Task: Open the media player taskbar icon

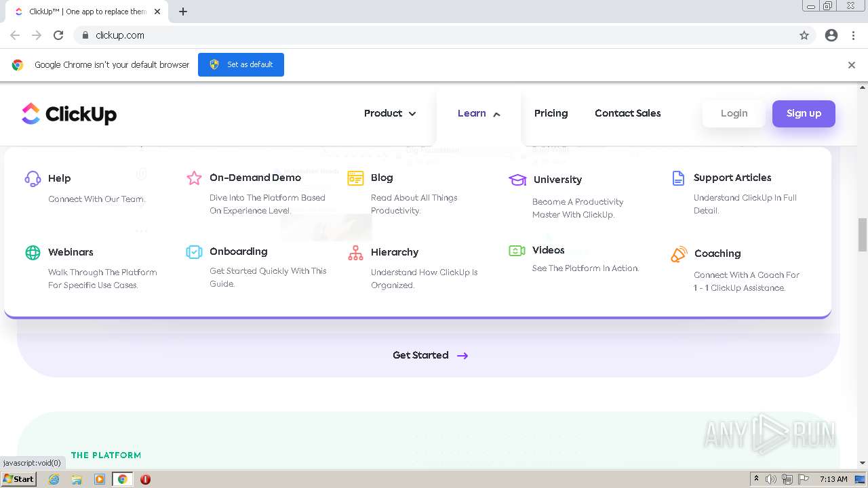Action: point(100,479)
